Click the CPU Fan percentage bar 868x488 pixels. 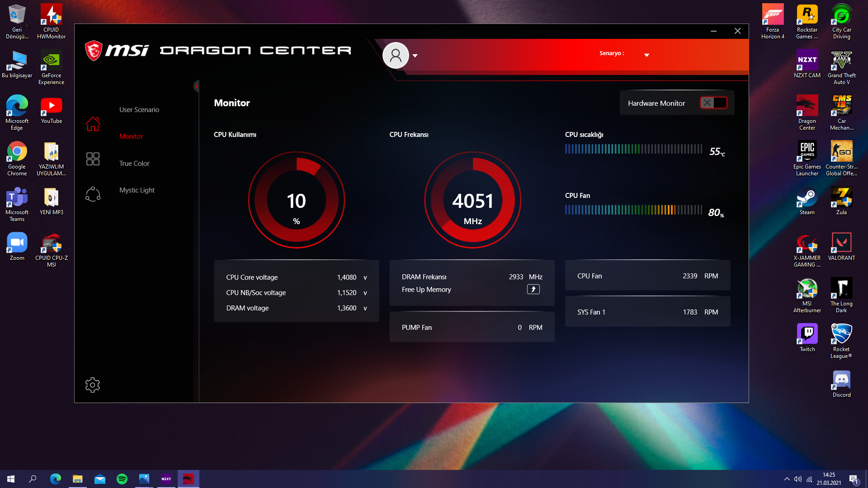pyautogui.click(x=633, y=210)
